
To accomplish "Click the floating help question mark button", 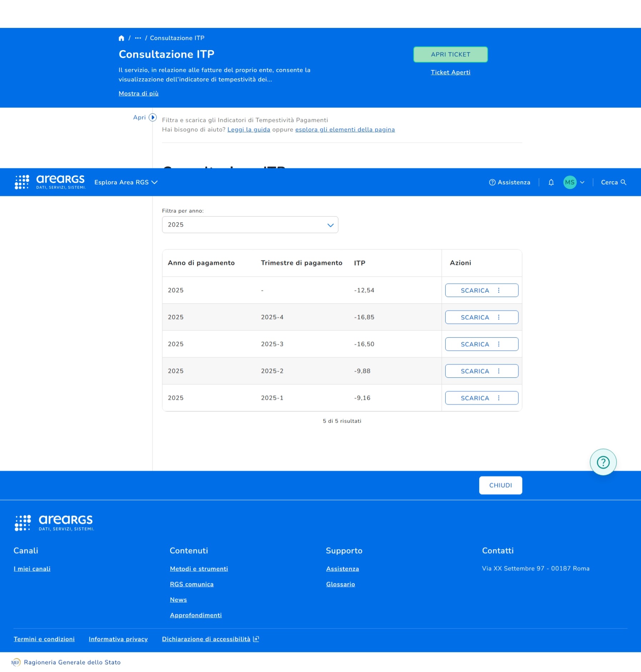I will (603, 462).
